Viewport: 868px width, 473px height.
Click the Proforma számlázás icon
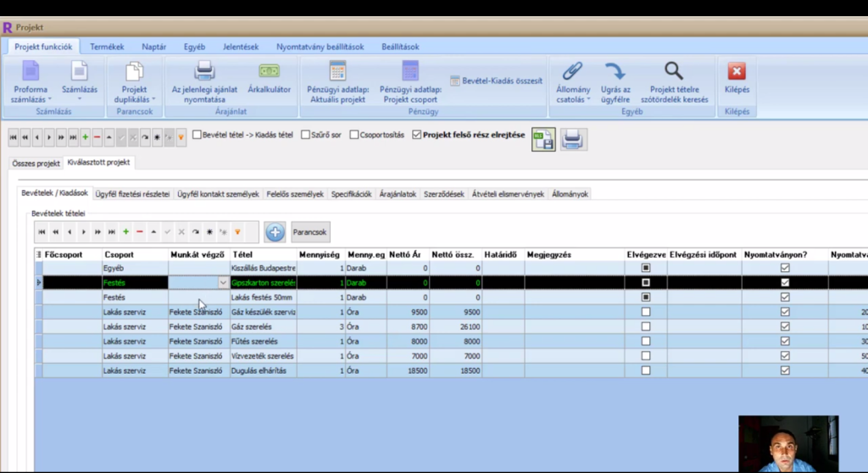[x=31, y=71]
